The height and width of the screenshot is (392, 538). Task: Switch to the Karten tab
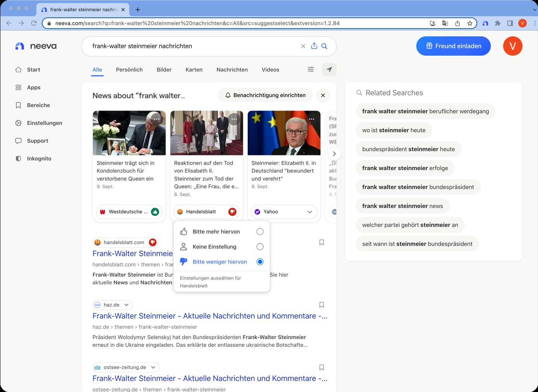point(194,70)
